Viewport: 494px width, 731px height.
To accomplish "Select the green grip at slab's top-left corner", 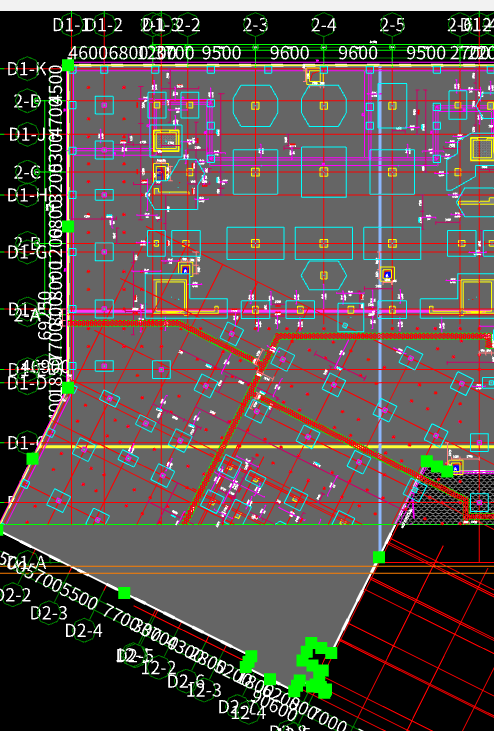I will [x=68, y=65].
